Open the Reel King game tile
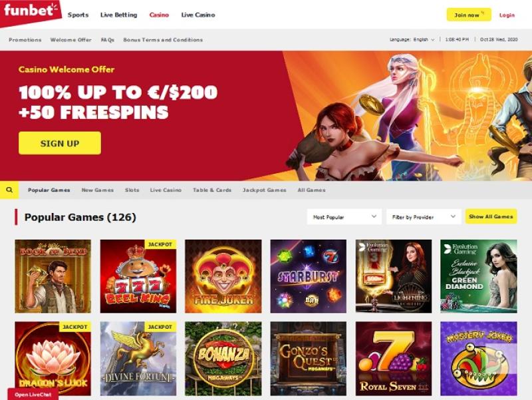The width and height of the screenshot is (532, 400). [x=138, y=276]
